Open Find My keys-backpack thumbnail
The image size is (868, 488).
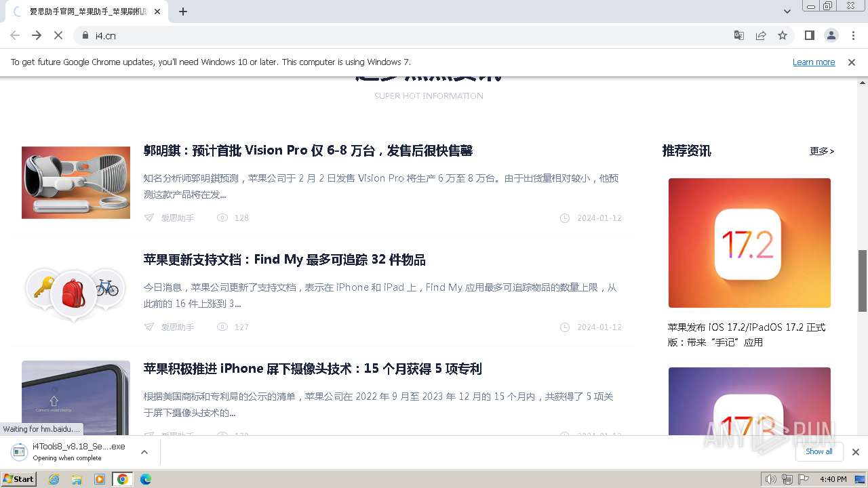click(76, 291)
